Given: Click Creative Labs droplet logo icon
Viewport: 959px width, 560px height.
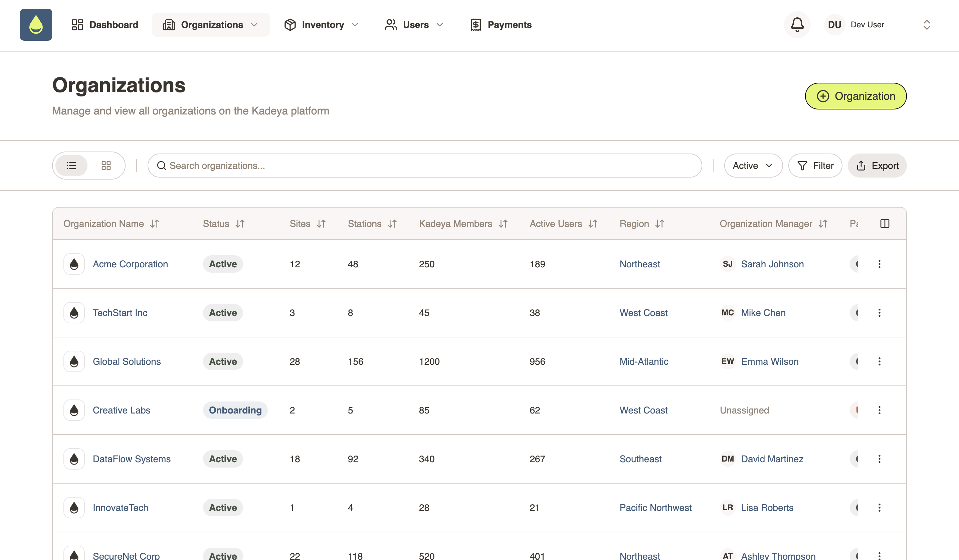Looking at the screenshot, I should point(74,410).
